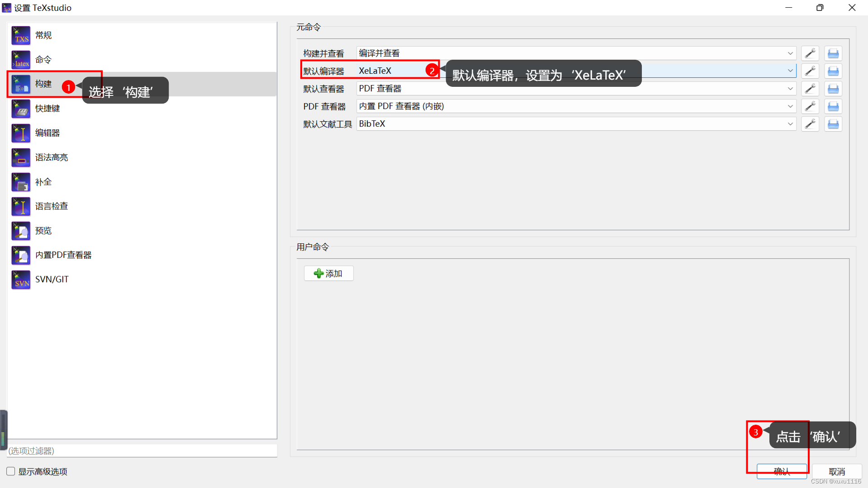Screen dimensions: 868x488
Task: Click the 确认 button
Action: point(782,472)
